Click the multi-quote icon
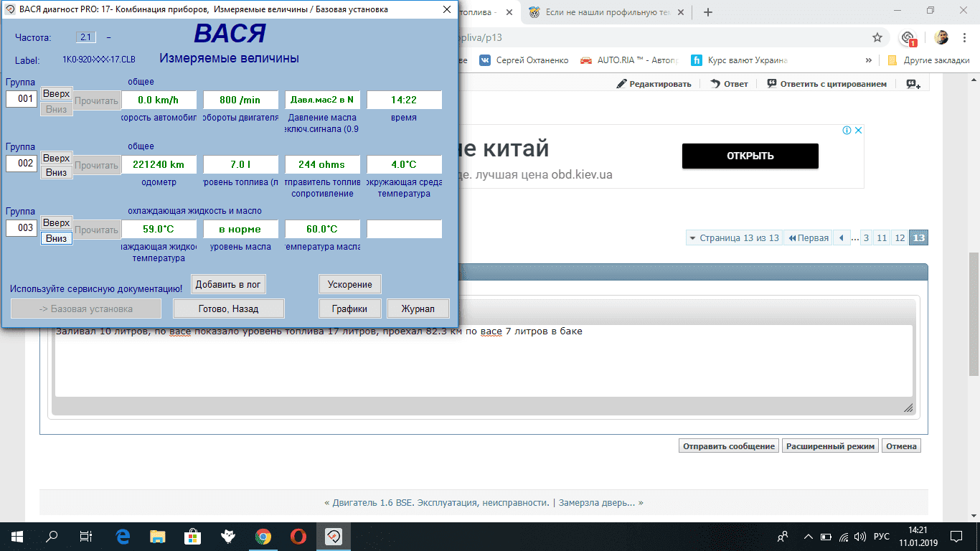The image size is (980, 551). tap(913, 84)
